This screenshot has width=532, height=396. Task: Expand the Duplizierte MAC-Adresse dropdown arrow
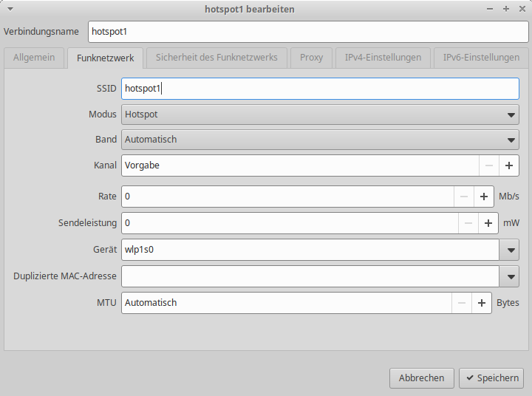point(510,276)
